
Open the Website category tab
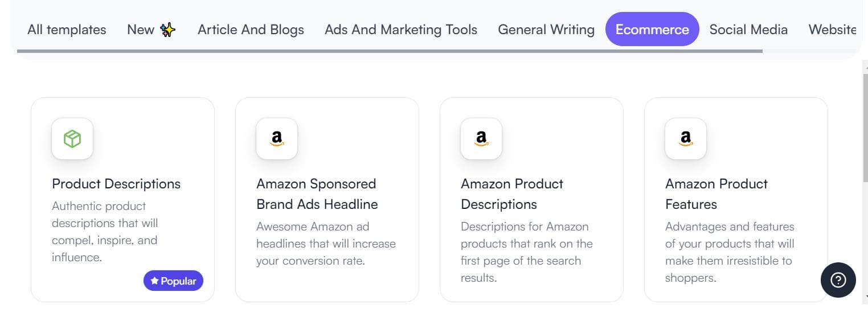click(x=832, y=30)
